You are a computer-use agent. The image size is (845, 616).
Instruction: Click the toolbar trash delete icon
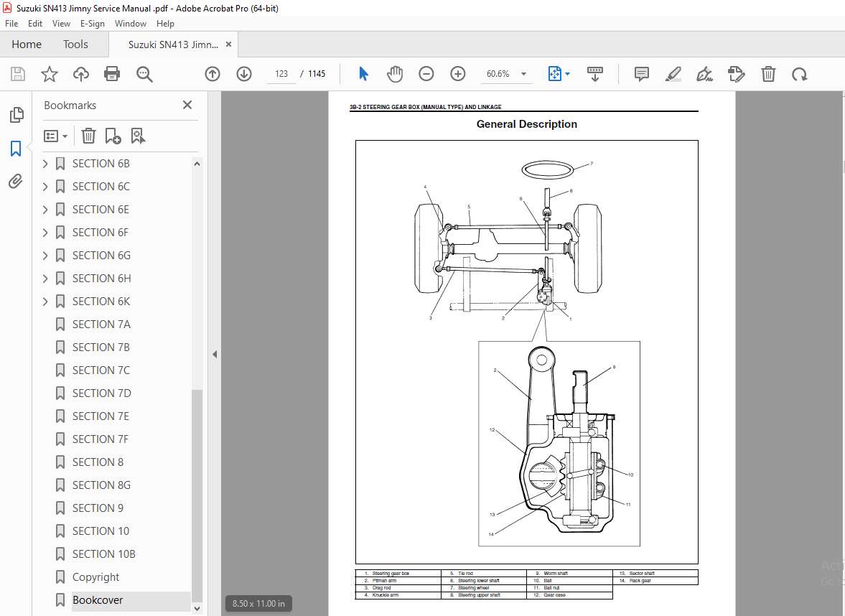(768, 74)
